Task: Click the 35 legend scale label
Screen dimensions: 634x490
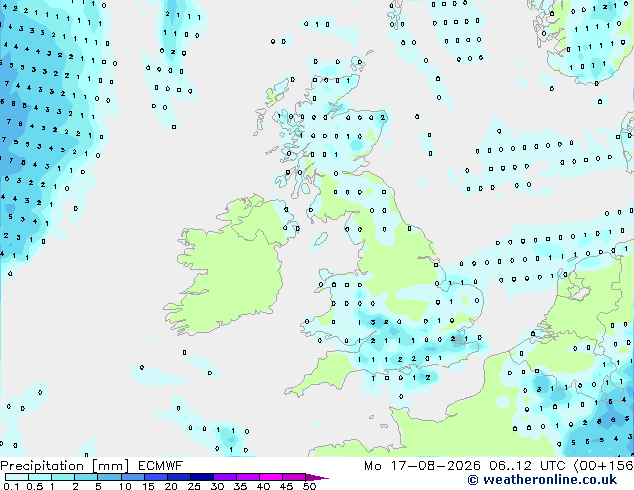Action: coord(240,486)
